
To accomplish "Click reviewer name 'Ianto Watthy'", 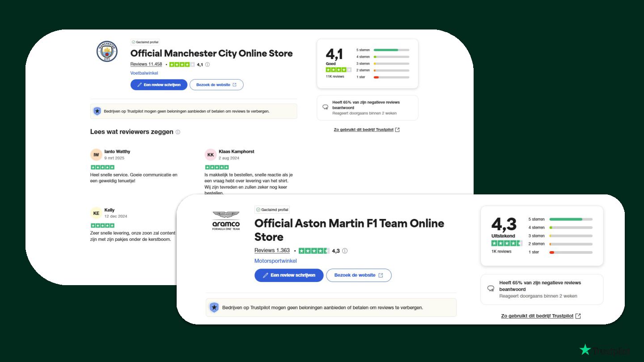I will pos(117,152).
